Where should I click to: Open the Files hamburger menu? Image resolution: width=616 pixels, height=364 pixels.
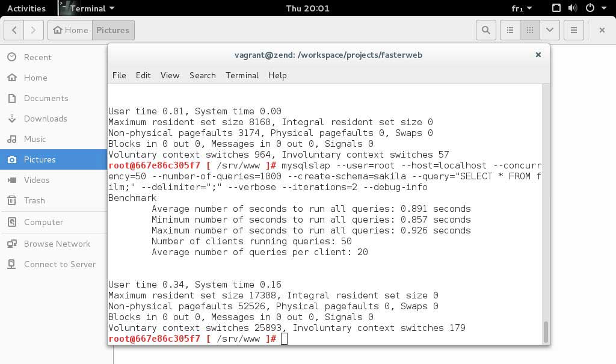(x=573, y=30)
